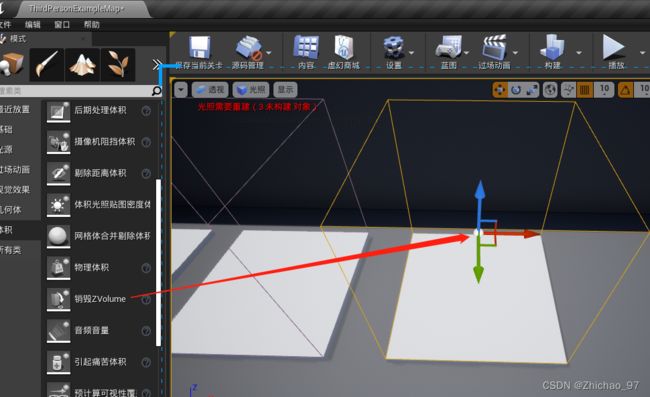Select the translate gizmo mode icon

[500, 90]
